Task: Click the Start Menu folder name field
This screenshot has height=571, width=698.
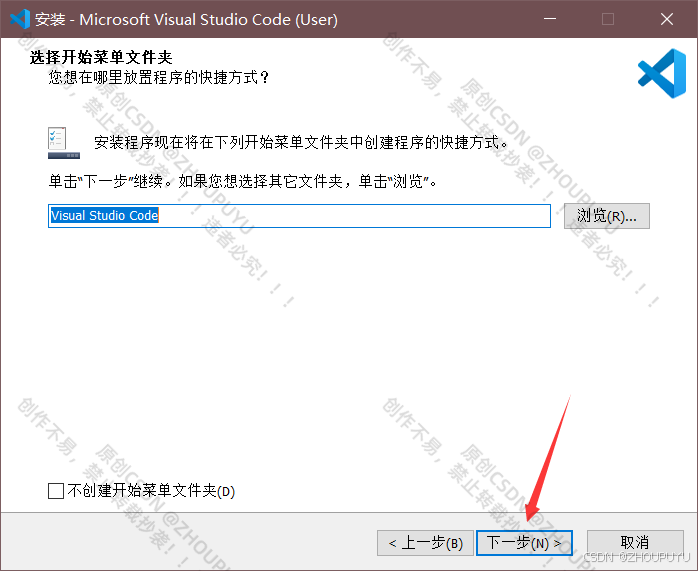Action: pyautogui.click(x=299, y=216)
